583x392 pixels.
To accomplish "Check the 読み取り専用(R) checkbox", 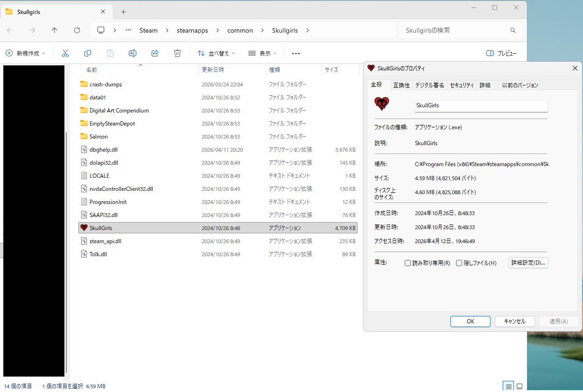I will coord(408,263).
